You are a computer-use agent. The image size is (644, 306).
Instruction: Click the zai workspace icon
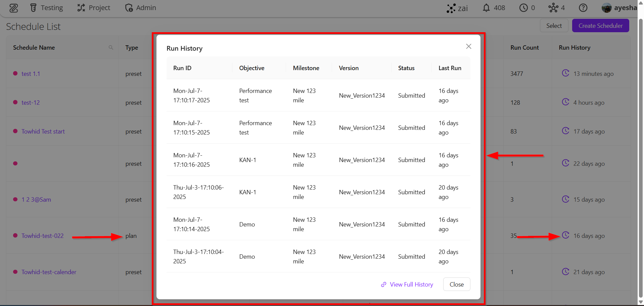coord(451,8)
